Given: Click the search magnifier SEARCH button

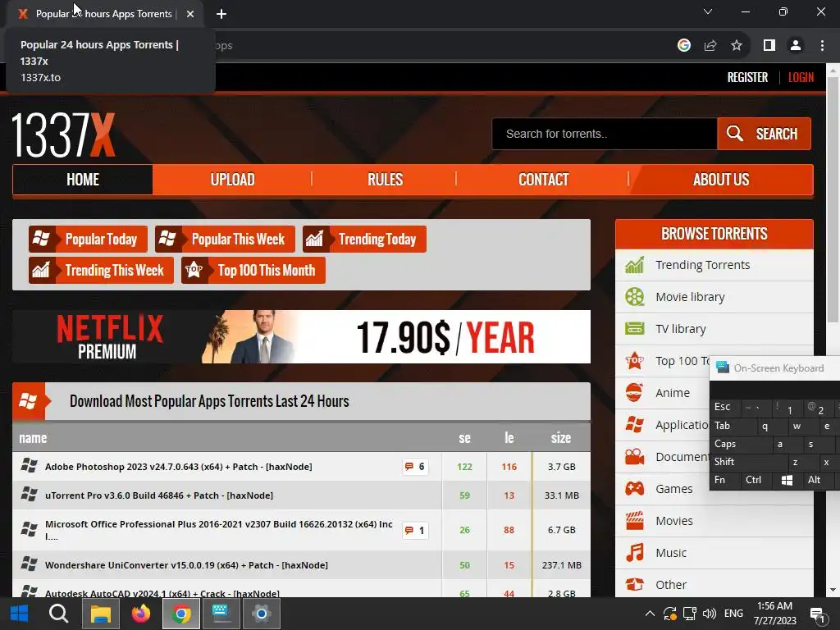Looking at the screenshot, I should 764,134.
